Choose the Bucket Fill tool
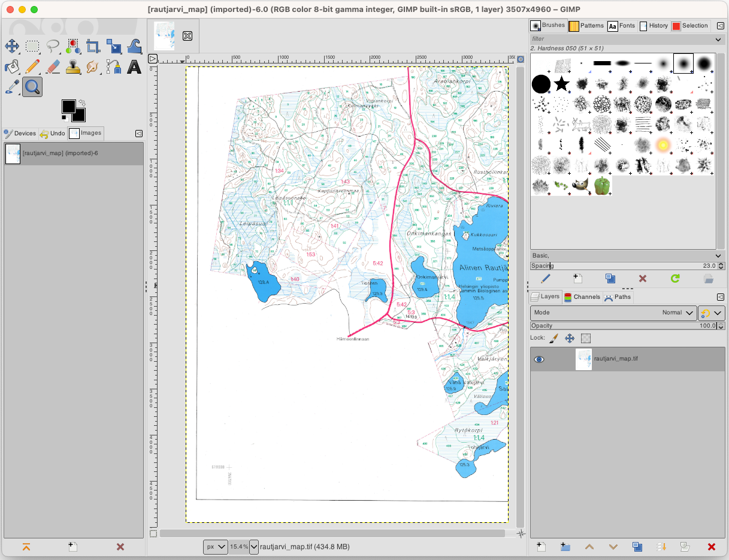This screenshot has width=729, height=560. [12, 67]
